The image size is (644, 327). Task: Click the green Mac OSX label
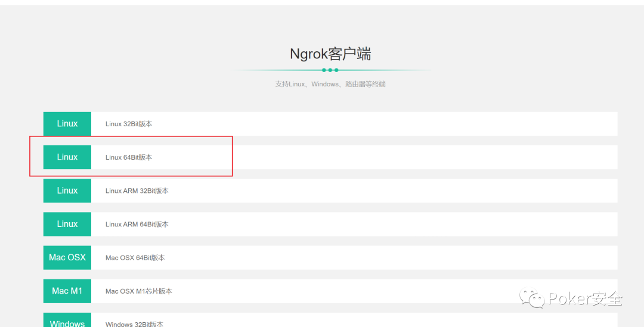tap(67, 258)
